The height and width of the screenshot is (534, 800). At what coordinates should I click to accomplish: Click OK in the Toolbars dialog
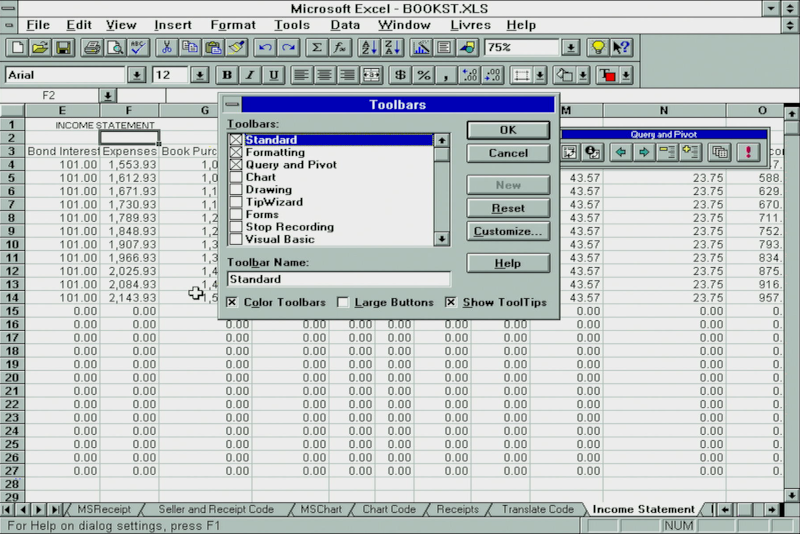coord(508,130)
